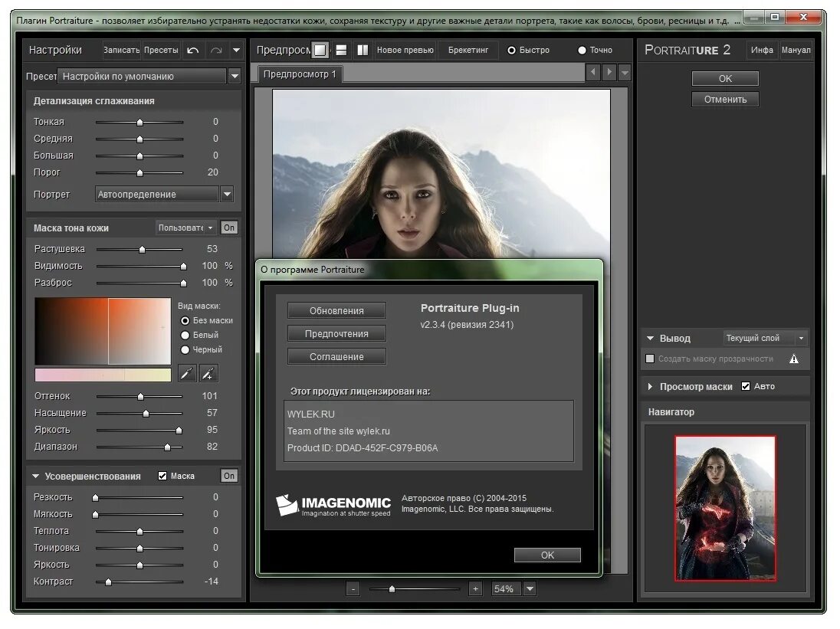Click OK in the About dialog
The image size is (840, 629).
tap(547, 555)
